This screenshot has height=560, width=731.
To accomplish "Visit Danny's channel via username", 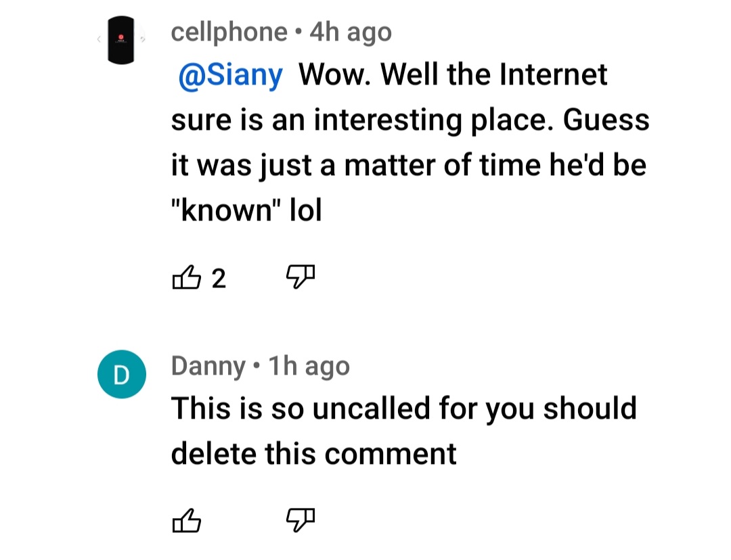I will pos(208,366).
